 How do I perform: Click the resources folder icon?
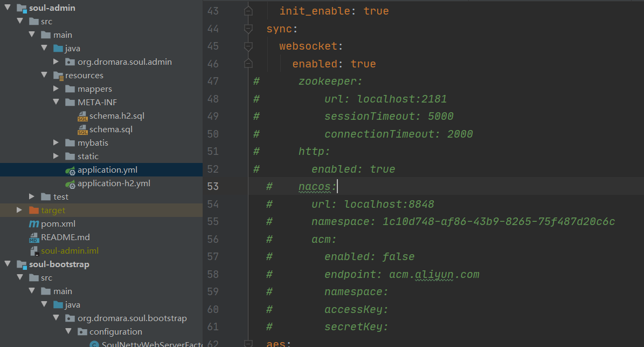[x=58, y=76]
